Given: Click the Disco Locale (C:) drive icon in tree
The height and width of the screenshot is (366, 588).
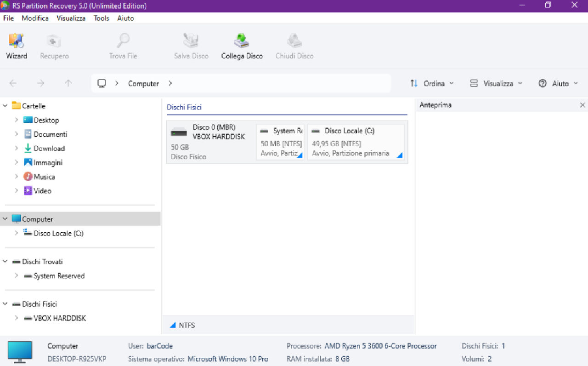Looking at the screenshot, I should click(28, 233).
